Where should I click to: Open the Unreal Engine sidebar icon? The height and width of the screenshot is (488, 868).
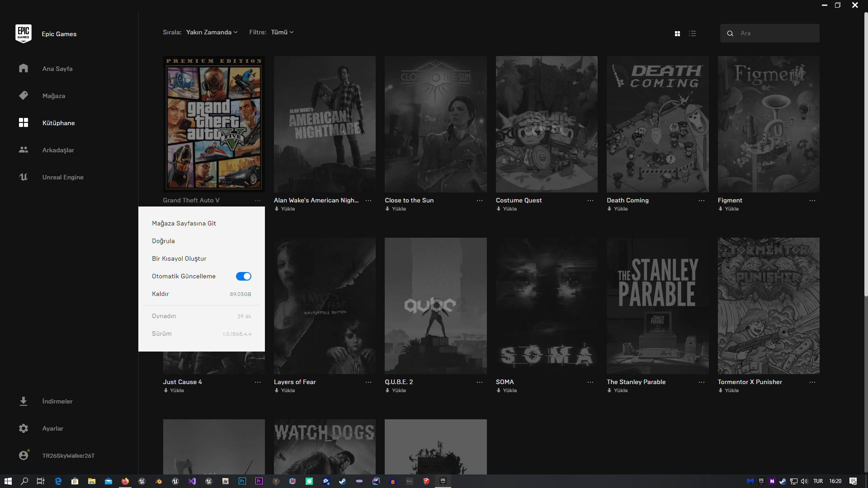point(24,177)
